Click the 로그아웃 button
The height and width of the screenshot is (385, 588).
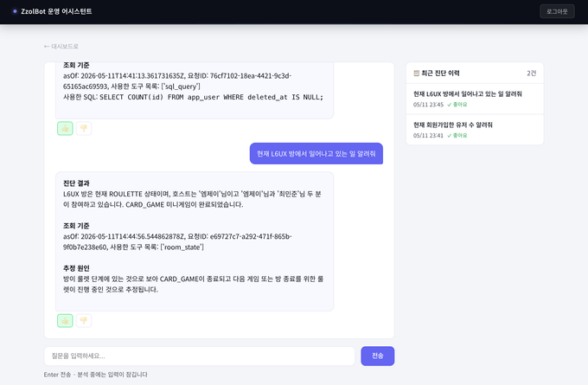[557, 11]
